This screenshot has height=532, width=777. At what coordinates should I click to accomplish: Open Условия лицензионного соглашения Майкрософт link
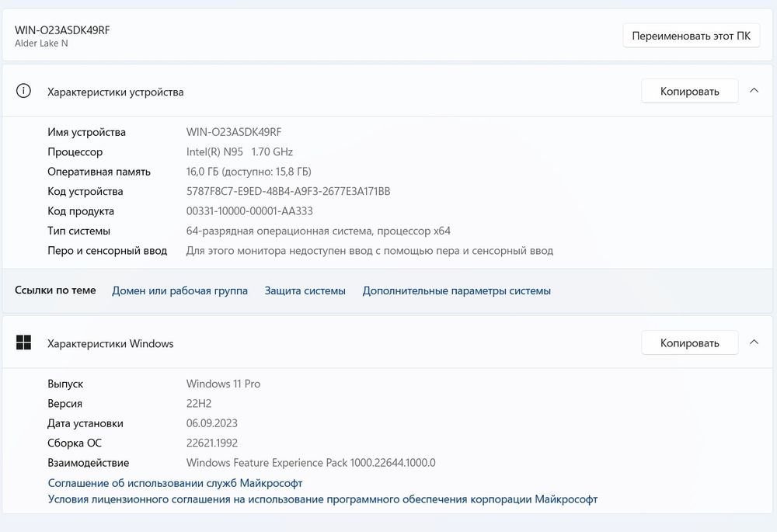pos(322,499)
